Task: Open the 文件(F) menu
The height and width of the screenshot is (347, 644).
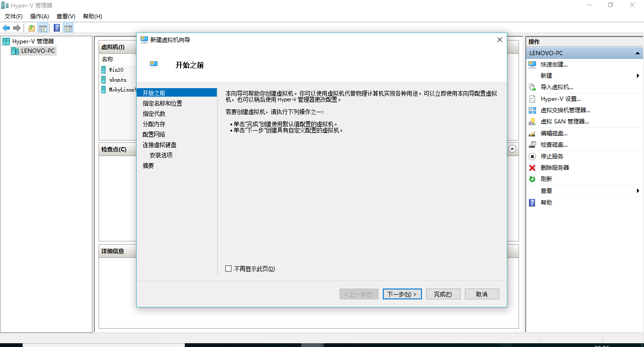Action: tap(14, 17)
